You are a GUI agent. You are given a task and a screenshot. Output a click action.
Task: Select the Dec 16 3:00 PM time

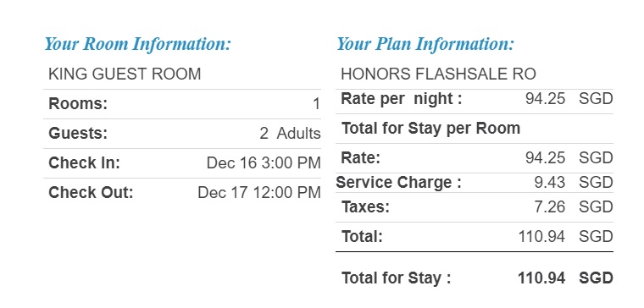pos(264,162)
